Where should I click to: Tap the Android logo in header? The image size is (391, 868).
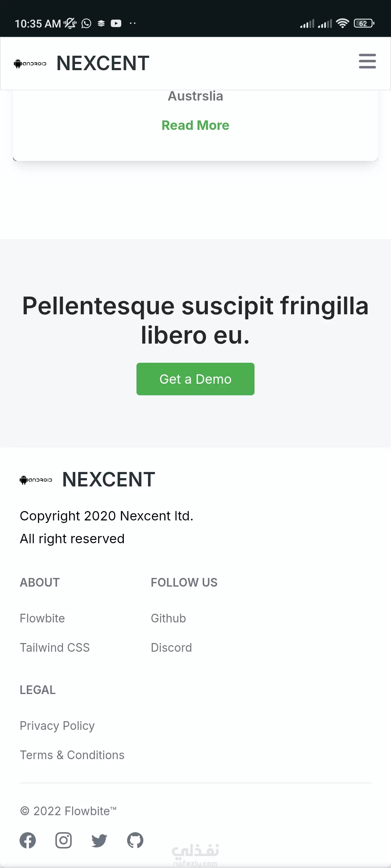(30, 64)
